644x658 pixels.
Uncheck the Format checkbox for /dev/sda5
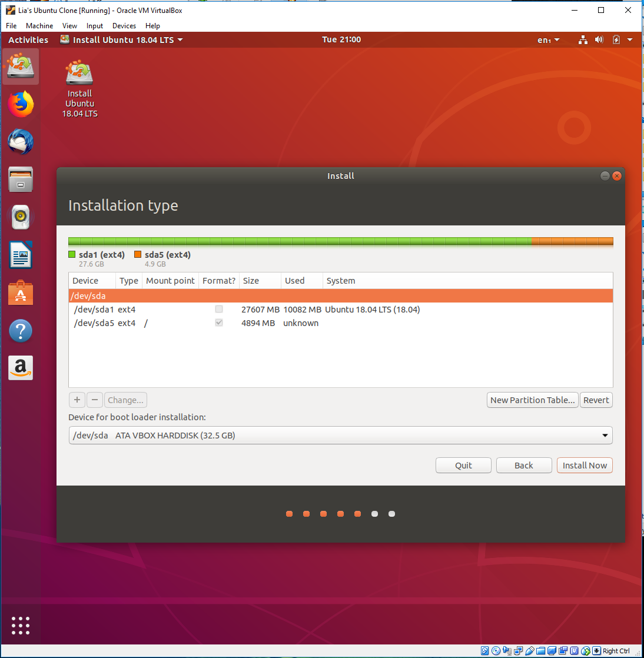click(218, 323)
